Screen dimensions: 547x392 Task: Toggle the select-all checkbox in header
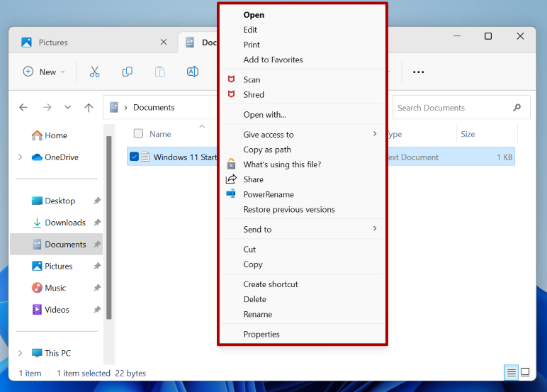tap(138, 133)
